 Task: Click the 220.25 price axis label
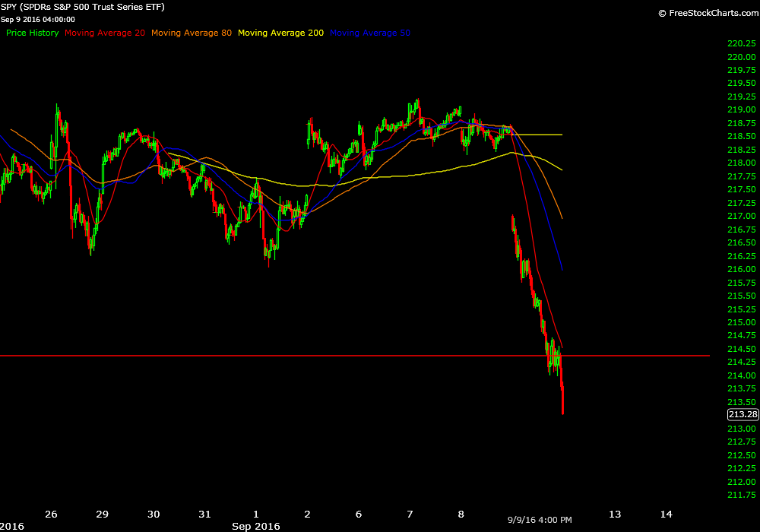coord(741,43)
